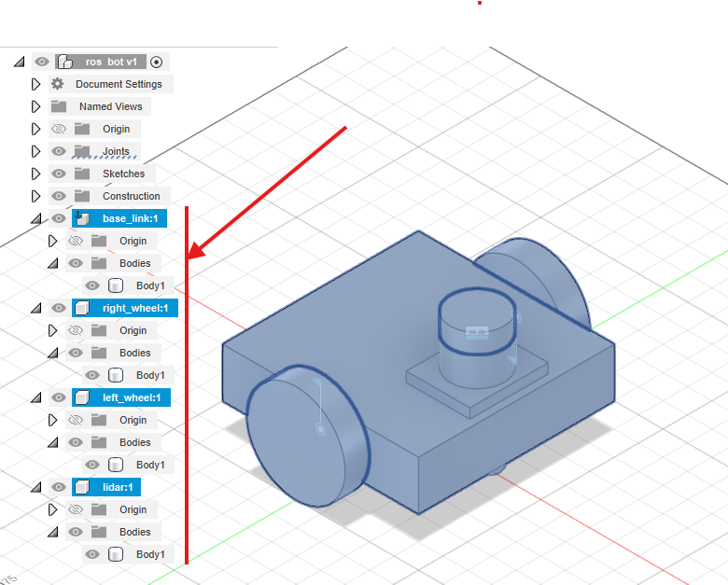Click Body1 body icon under base_link:1
Image resolution: width=728 pixels, height=585 pixels.
tap(115, 286)
